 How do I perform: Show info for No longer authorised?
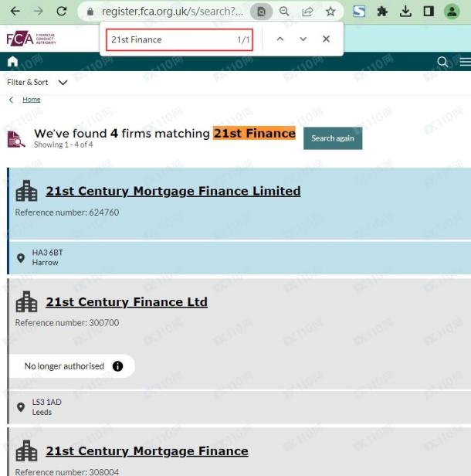click(x=117, y=366)
